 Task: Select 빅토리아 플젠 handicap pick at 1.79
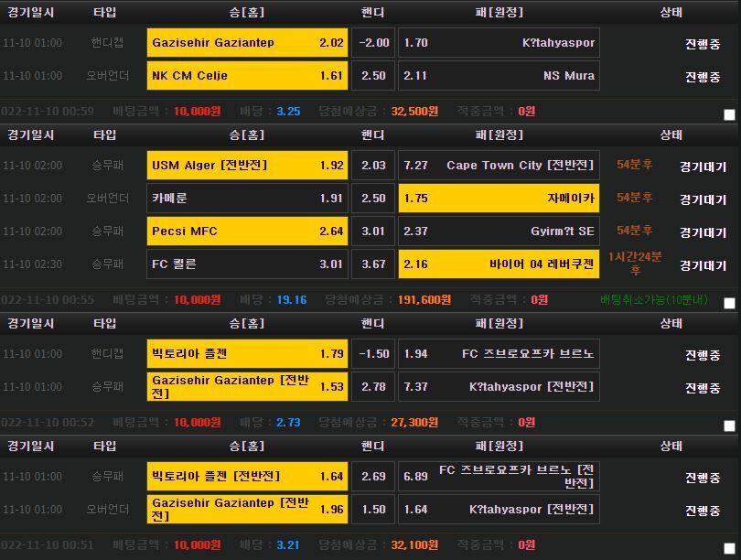[x=247, y=353]
